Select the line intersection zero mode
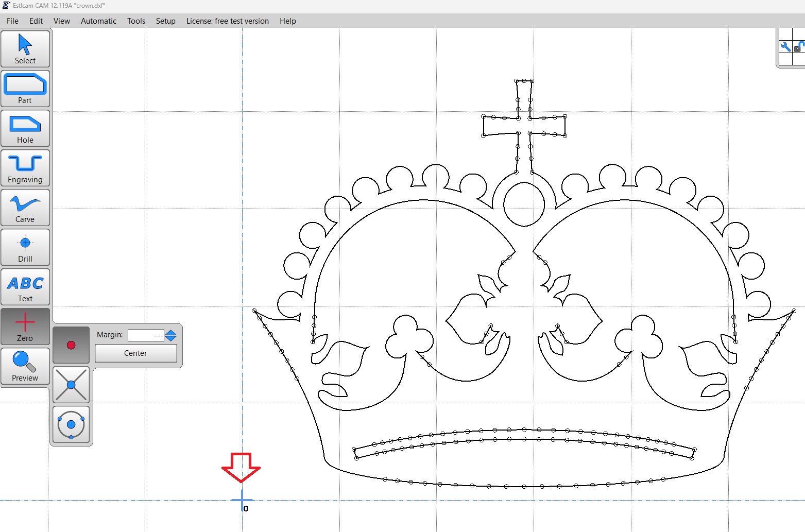Viewport: 805px width, 532px height. pos(71,385)
